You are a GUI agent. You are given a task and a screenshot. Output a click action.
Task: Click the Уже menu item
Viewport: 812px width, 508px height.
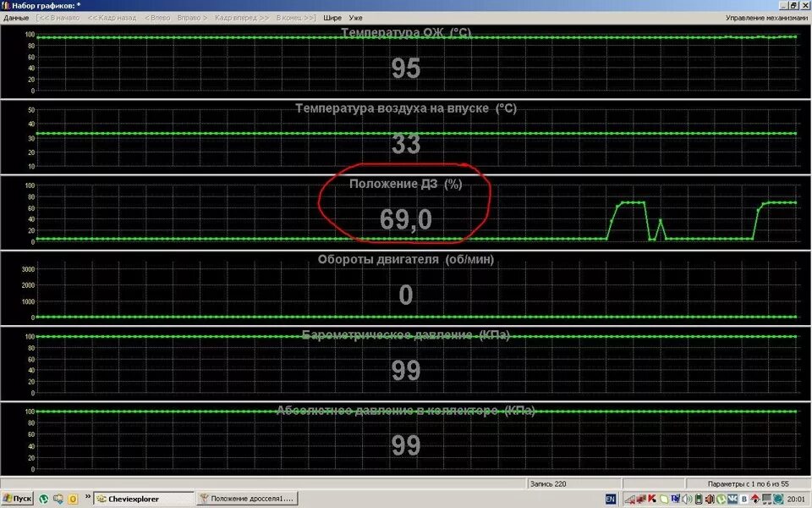[x=355, y=18]
